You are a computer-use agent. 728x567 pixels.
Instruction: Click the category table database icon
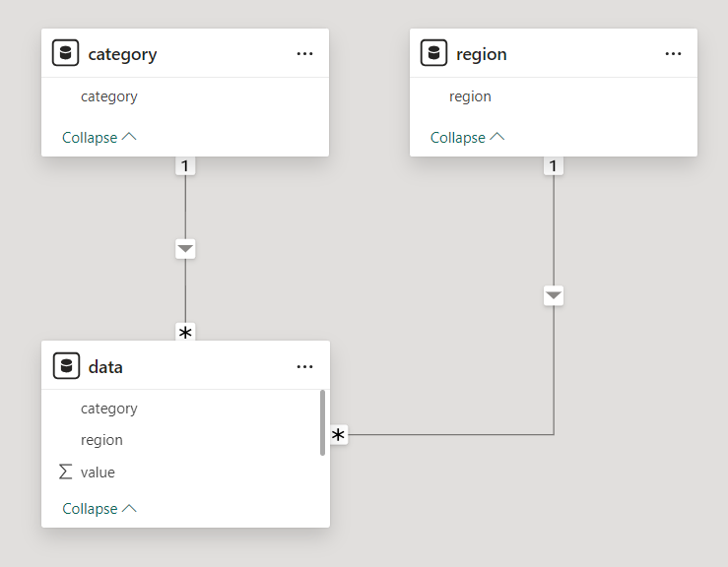point(65,53)
